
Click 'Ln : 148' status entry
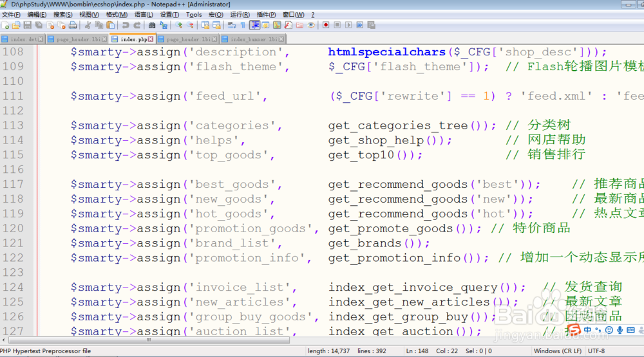417,351
